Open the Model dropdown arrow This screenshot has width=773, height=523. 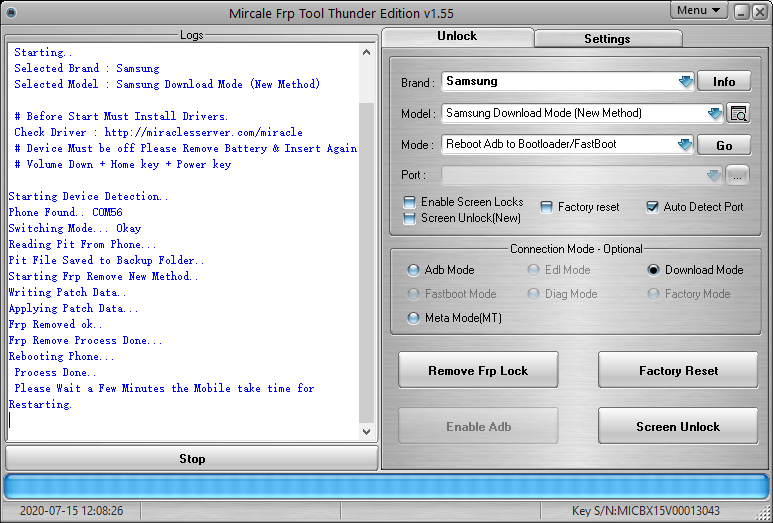click(x=714, y=113)
